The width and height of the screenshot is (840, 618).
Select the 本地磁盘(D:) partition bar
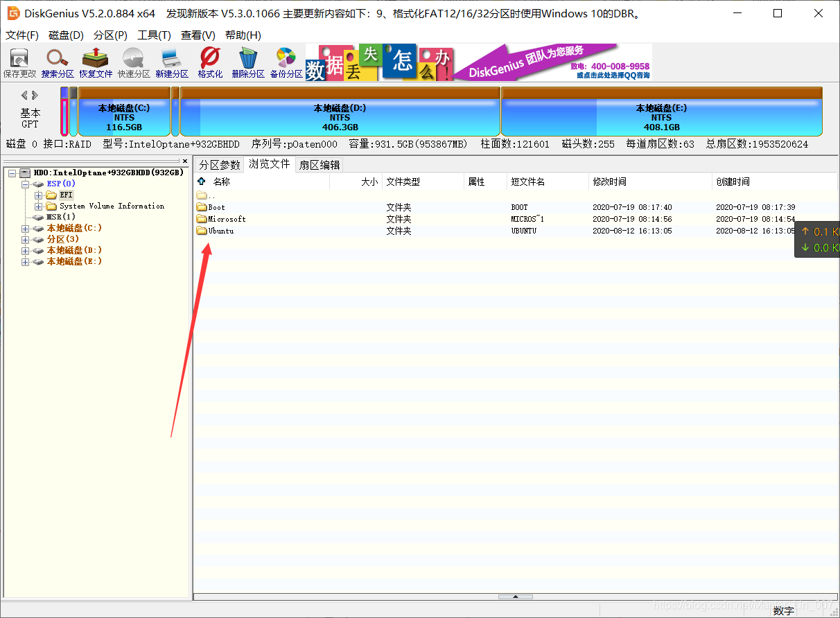tap(340, 112)
